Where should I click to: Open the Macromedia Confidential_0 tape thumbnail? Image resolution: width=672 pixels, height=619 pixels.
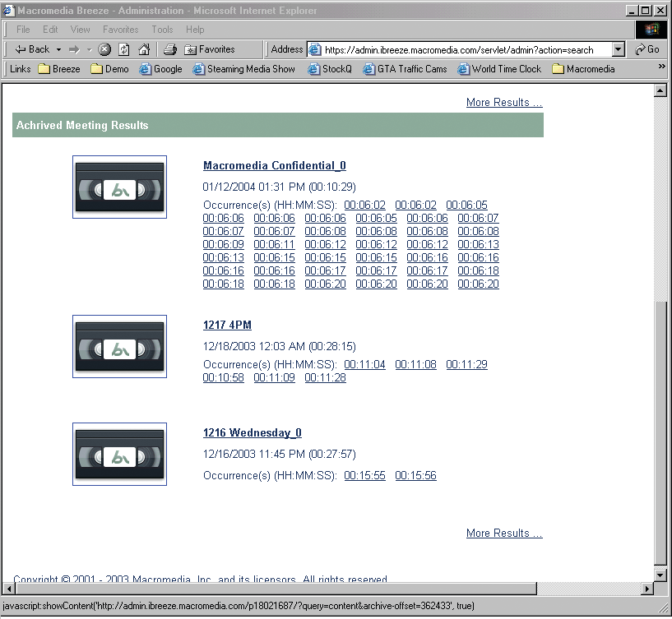tap(119, 187)
